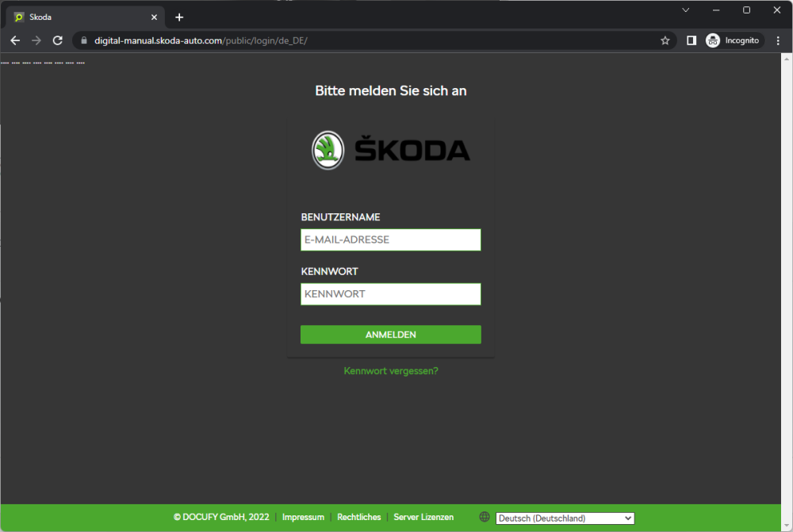Open Chrome's three-dot menu
Screen dimensions: 793x532
click(778, 40)
